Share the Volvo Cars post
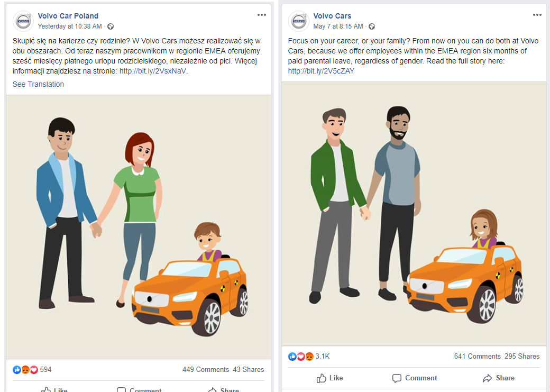Viewport: 550px width, 392px height. coord(498,378)
